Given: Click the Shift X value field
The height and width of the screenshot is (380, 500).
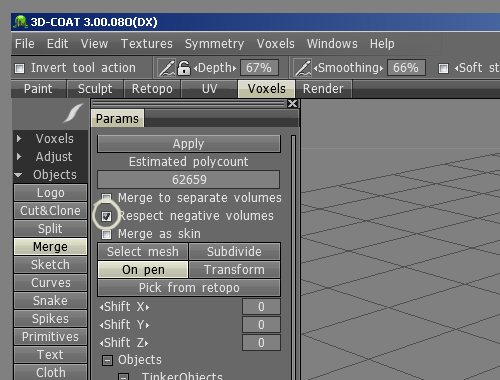Looking at the screenshot, I should [x=261, y=307].
